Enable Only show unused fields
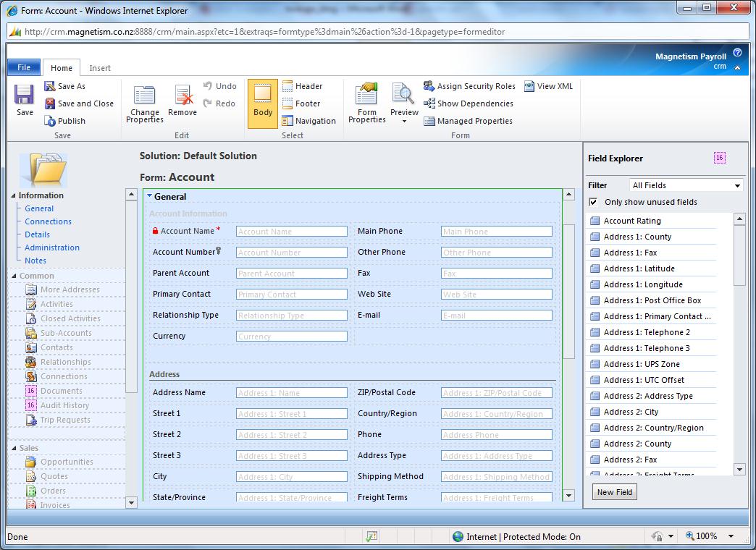 [595, 203]
